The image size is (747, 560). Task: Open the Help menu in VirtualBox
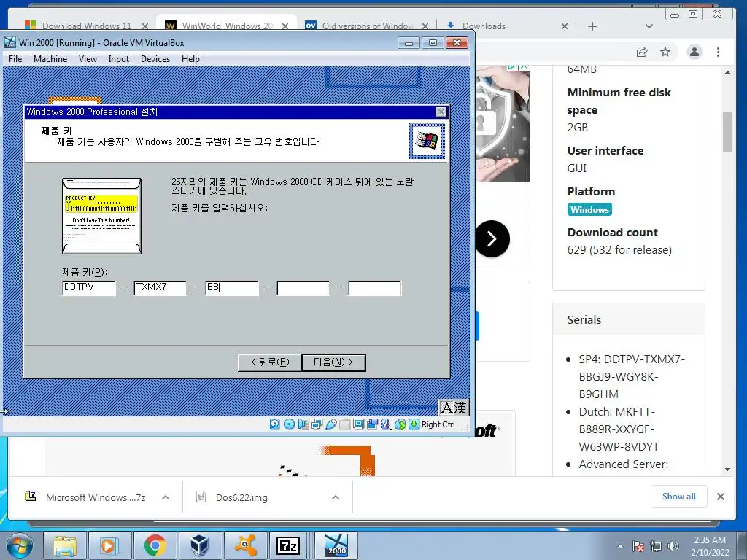click(190, 59)
